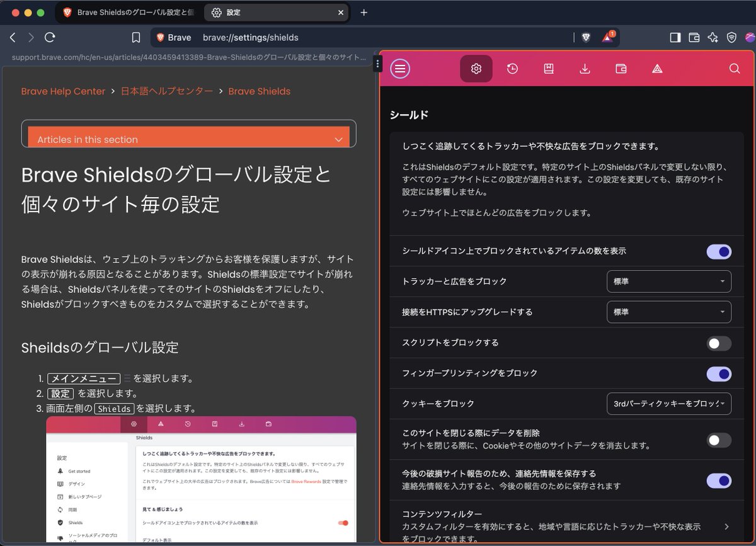This screenshot has height=546, width=756.
Task: Click Shields keyword in step 3
Action: pyautogui.click(x=115, y=409)
